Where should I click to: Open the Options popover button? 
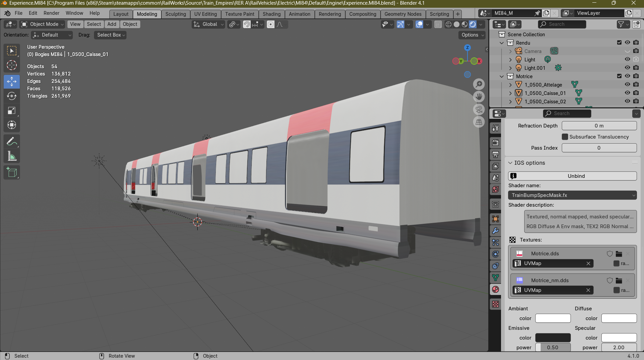coord(472,35)
